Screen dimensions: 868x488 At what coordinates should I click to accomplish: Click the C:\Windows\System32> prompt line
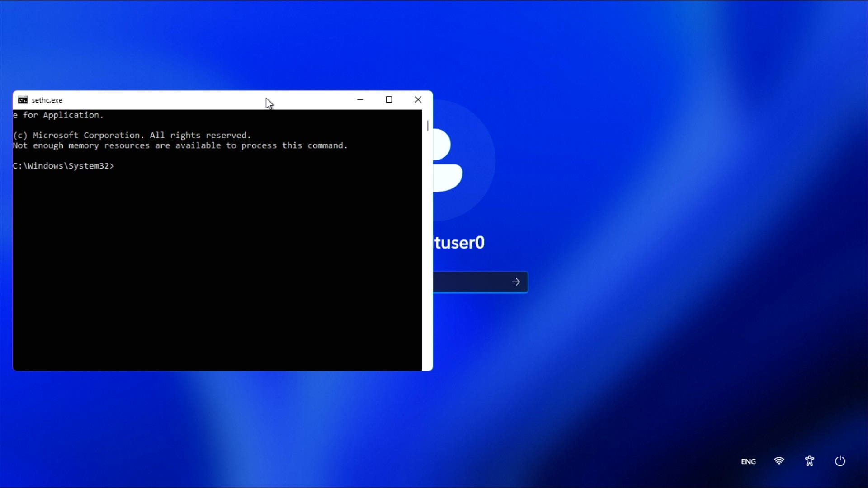coord(64,166)
